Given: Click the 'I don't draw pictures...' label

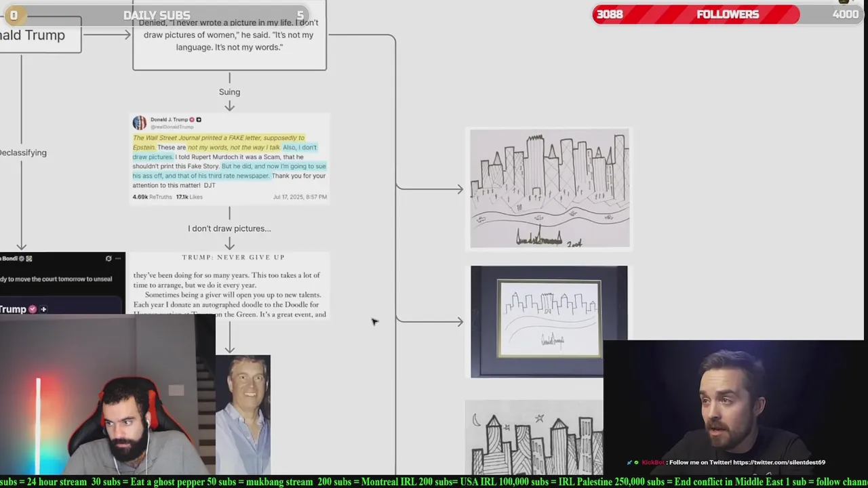Looking at the screenshot, I should click(229, 228).
